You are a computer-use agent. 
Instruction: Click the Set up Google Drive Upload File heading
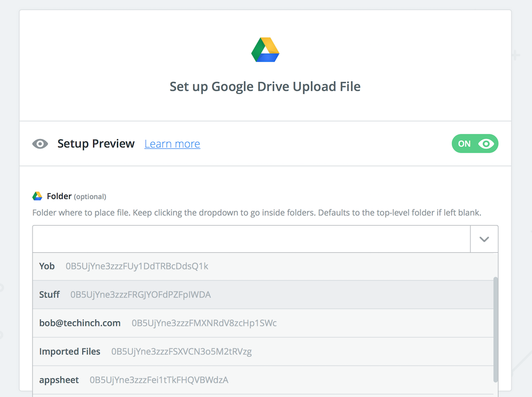[x=265, y=87]
